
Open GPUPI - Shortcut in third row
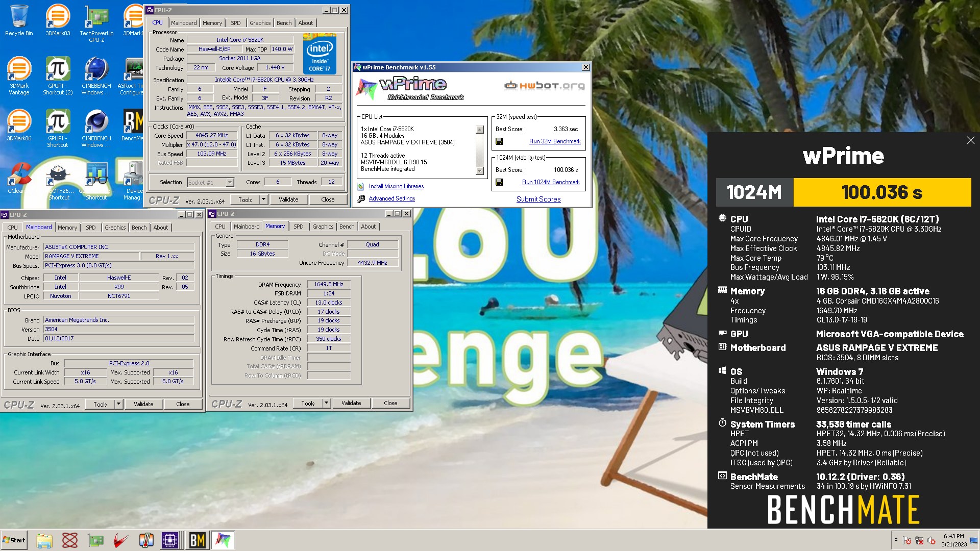[x=58, y=129]
